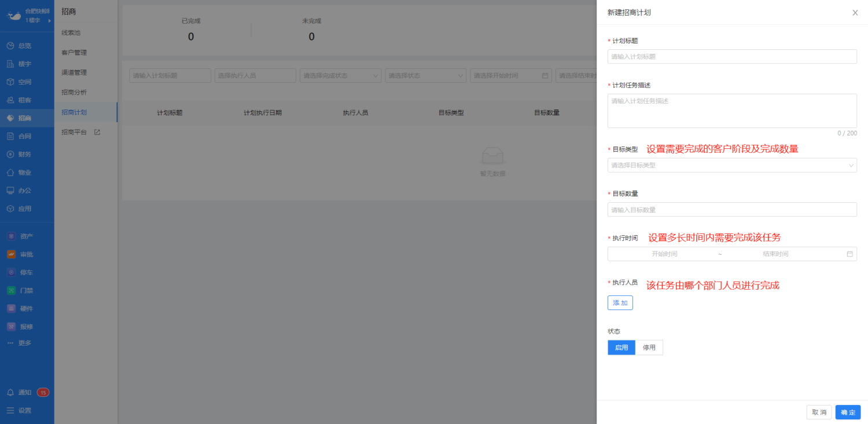The image size is (868, 424).
Task: Click the whale logo at top left
Action: click(14, 16)
